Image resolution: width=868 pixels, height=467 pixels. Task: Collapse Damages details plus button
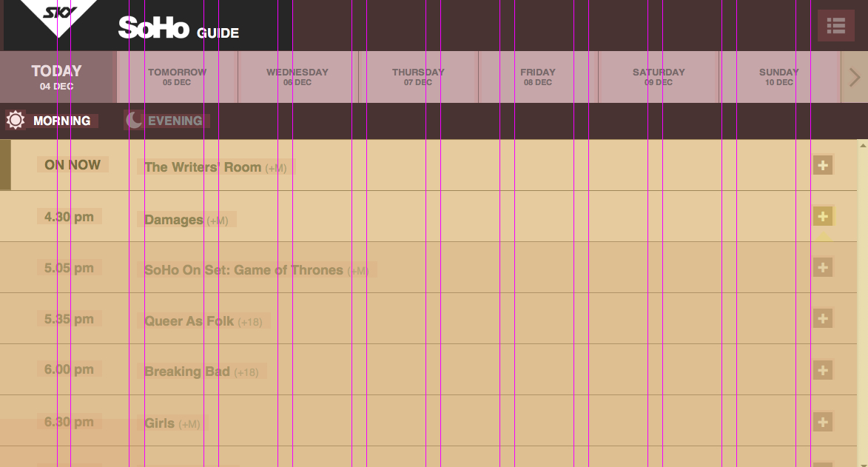pyautogui.click(x=823, y=216)
